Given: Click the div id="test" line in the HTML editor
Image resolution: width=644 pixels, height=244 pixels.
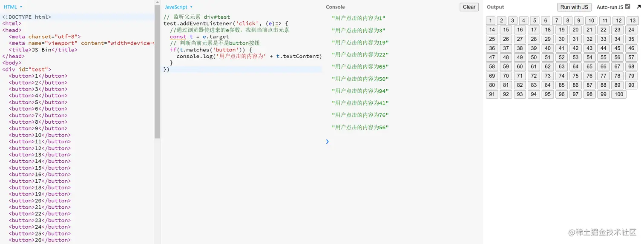Looking at the screenshot, I should point(27,69).
